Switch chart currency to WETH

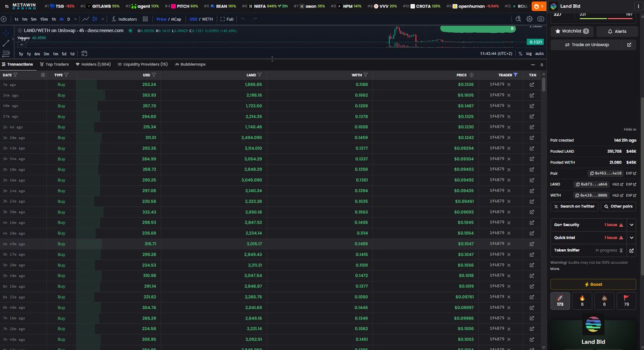[207, 19]
